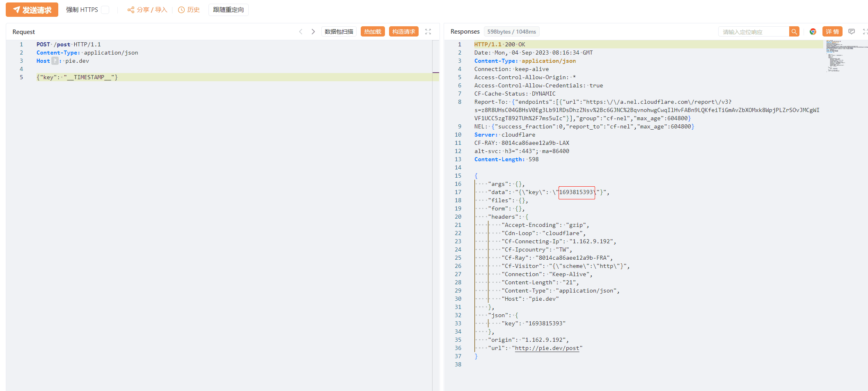The height and width of the screenshot is (391, 868).
Task: Open response in browser via Chrome icon
Action: pos(813,32)
